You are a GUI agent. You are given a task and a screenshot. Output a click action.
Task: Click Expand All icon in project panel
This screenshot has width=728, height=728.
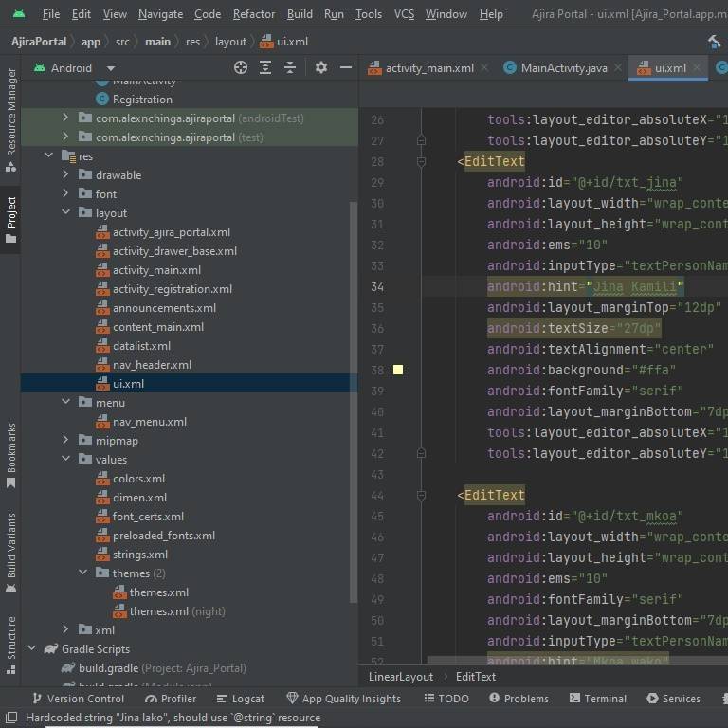pos(265,68)
